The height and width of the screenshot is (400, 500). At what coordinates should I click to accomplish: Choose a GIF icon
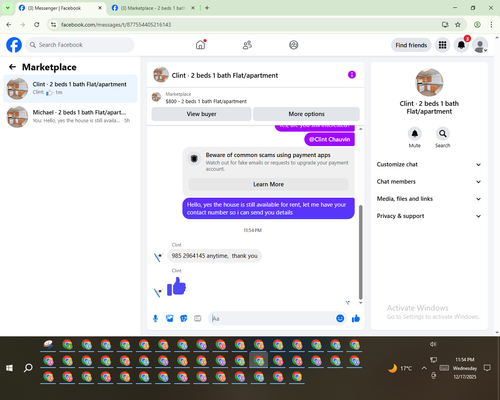click(198, 319)
